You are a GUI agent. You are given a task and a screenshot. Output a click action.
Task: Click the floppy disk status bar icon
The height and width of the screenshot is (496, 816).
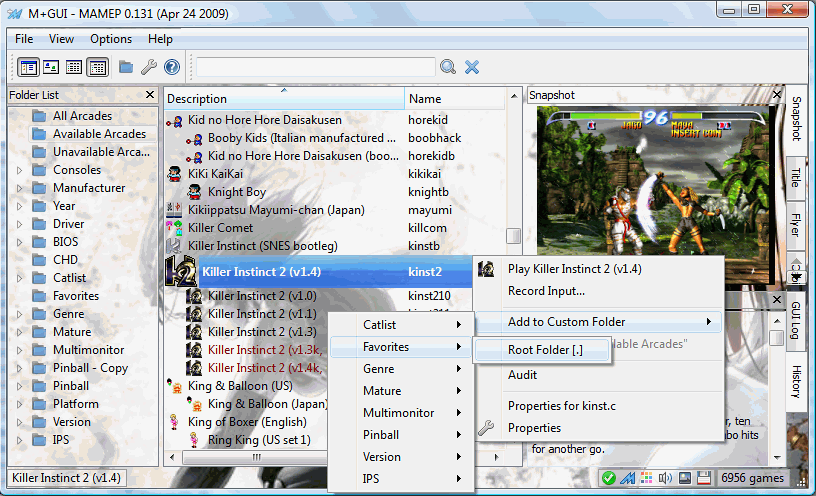pyautogui.click(x=704, y=478)
